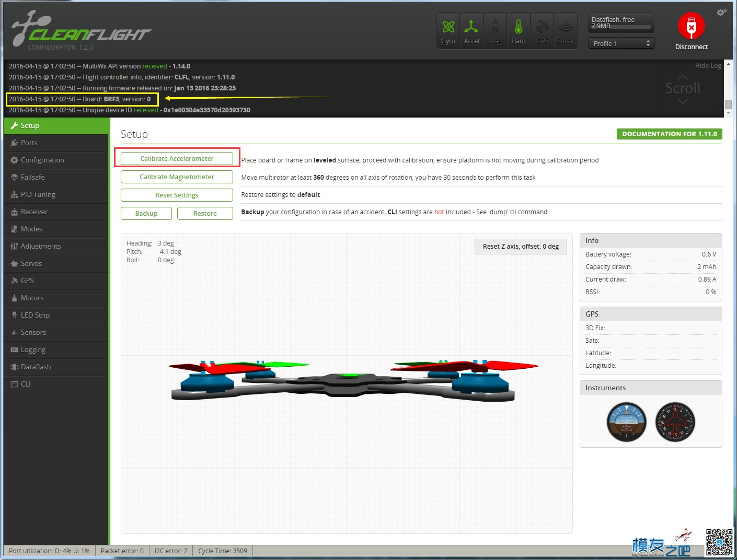Select the Receiver tab
Image resolution: width=737 pixels, height=560 pixels.
56,212
